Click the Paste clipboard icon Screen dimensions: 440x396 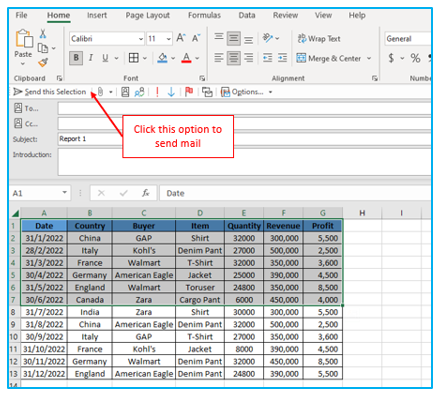pyautogui.click(x=24, y=38)
